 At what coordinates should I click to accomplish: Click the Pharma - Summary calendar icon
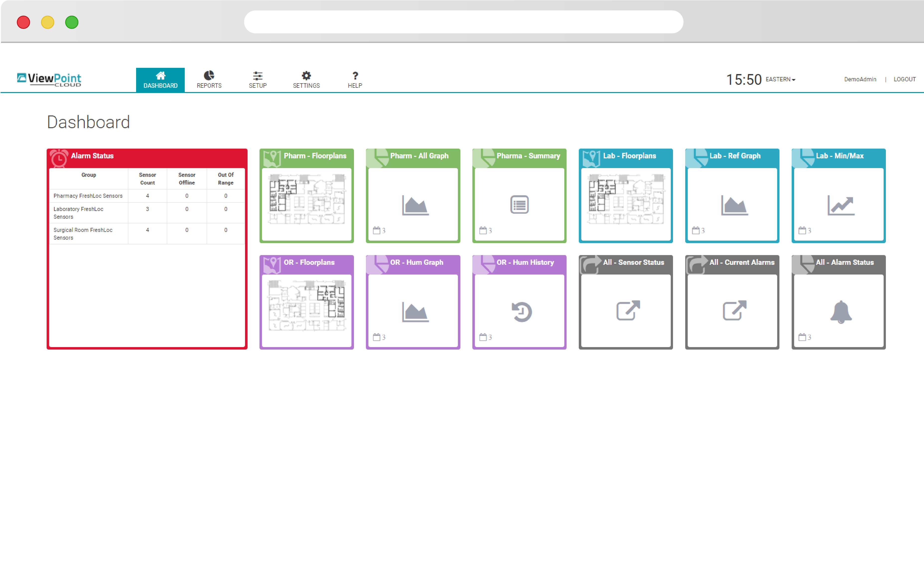tap(483, 230)
